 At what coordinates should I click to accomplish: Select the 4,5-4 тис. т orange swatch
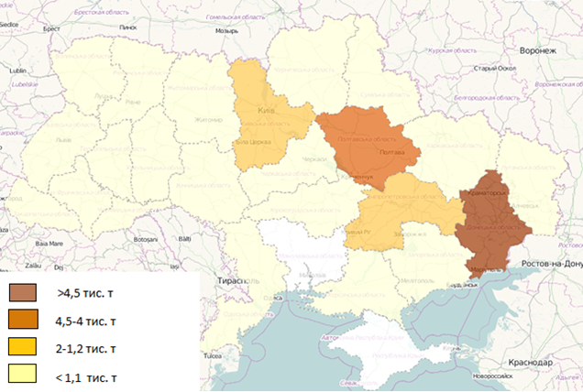click(25, 321)
